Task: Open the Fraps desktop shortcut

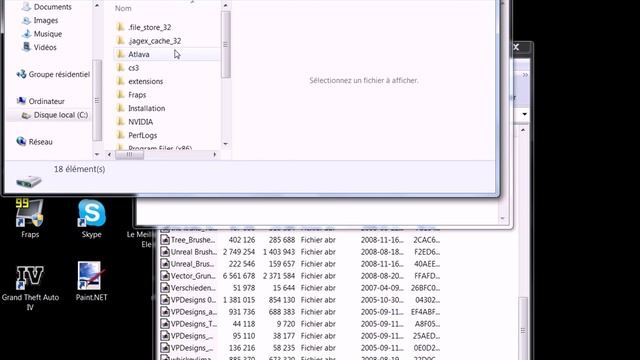Action: tap(30, 219)
